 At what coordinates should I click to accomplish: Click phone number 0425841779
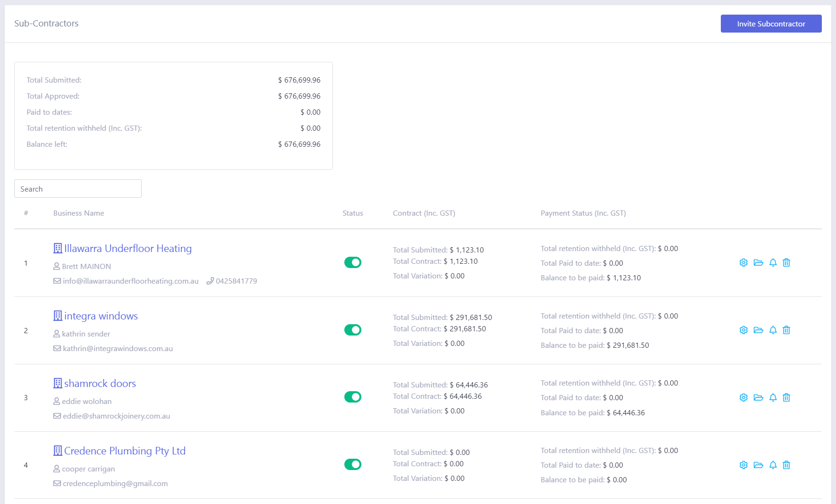(x=236, y=281)
